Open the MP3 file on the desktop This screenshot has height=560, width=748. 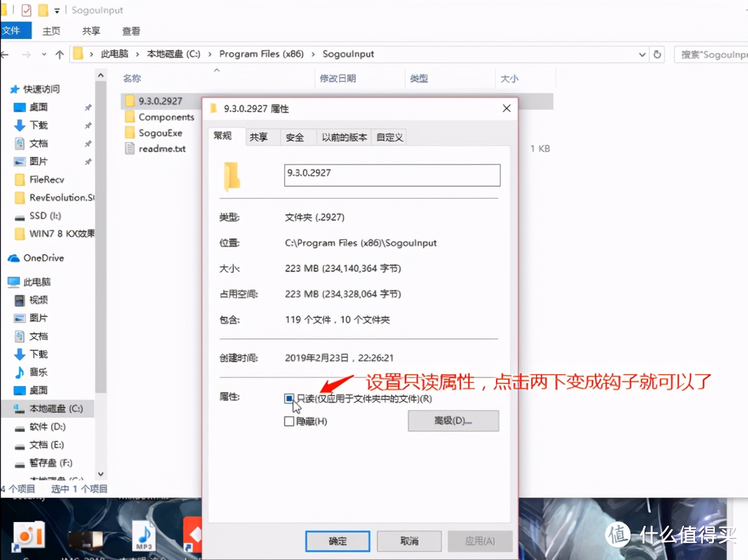(x=143, y=535)
